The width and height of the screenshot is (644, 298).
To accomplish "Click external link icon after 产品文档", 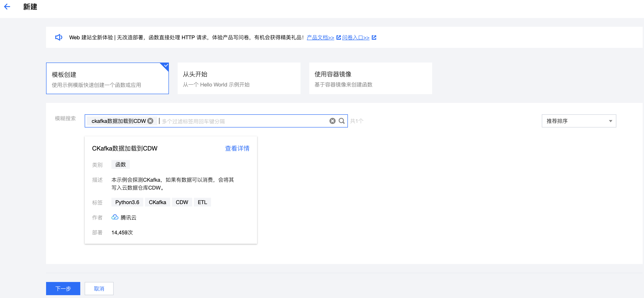I will (338, 38).
